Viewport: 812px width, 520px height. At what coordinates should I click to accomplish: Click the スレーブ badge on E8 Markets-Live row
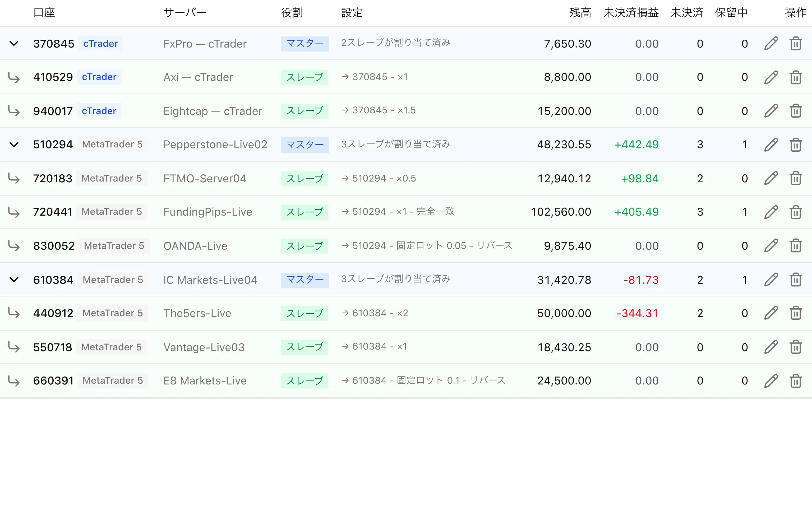pos(304,381)
